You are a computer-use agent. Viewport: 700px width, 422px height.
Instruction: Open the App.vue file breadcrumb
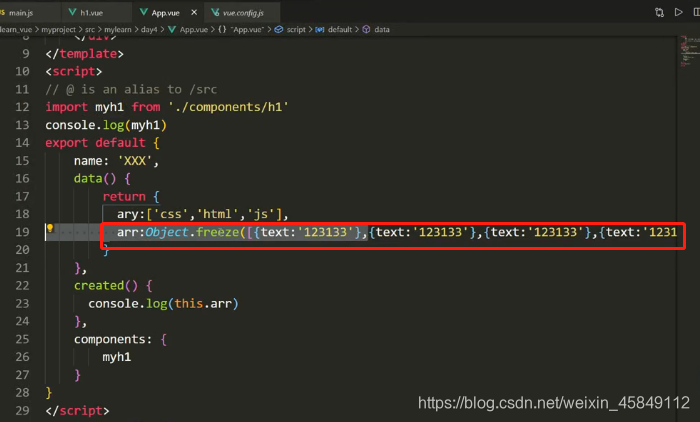point(194,29)
